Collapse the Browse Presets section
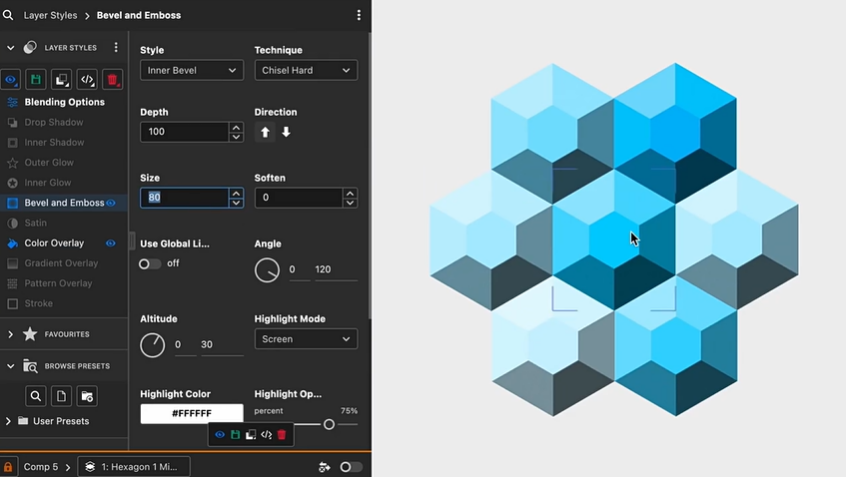The height and width of the screenshot is (477, 846). click(x=10, y=366)
